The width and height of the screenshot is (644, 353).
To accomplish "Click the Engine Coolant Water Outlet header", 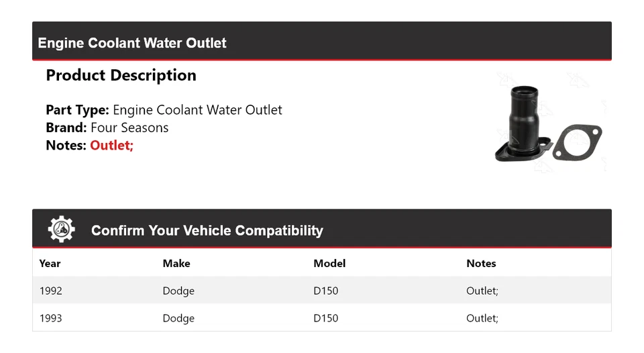I will point(132,43).
